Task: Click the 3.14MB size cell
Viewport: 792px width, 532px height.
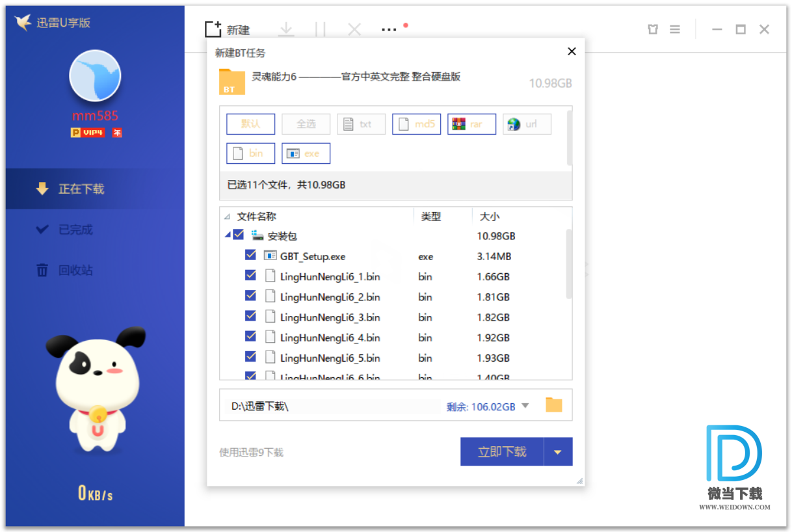Action: coord(494,256)
